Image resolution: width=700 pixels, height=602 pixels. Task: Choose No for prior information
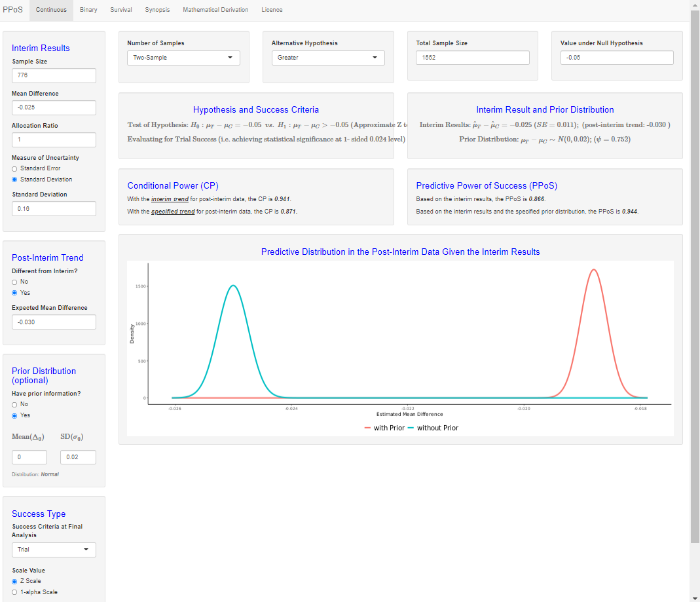point(15,404)
